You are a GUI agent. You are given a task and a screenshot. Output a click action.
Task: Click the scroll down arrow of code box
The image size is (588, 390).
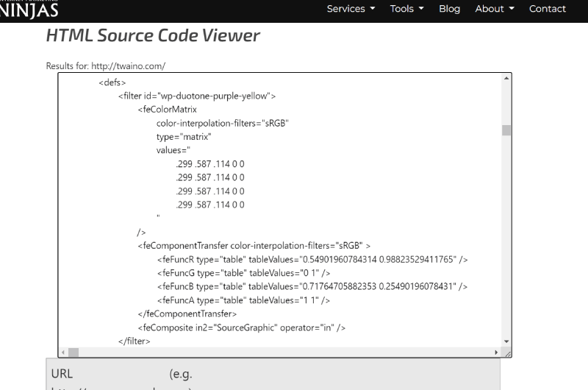(506, 341)
